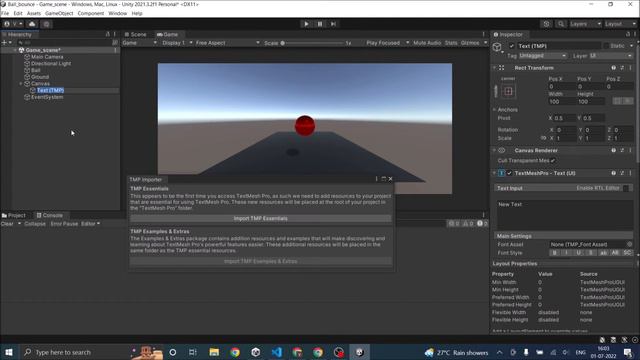Toggle Text (TMP) object active checkbox
Image resolution: width=640 pixels, height=360 pixels.
point(511,46)
